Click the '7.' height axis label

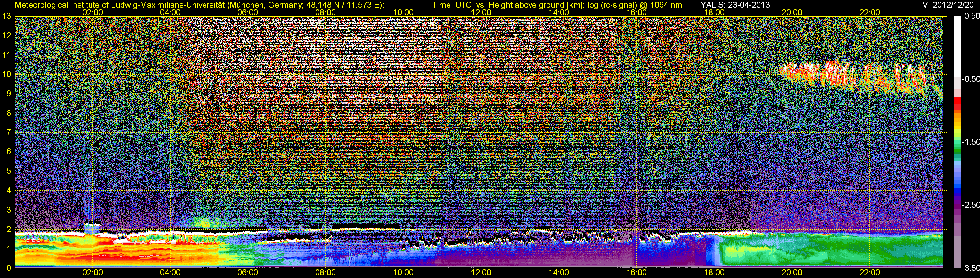pos(9,132)
